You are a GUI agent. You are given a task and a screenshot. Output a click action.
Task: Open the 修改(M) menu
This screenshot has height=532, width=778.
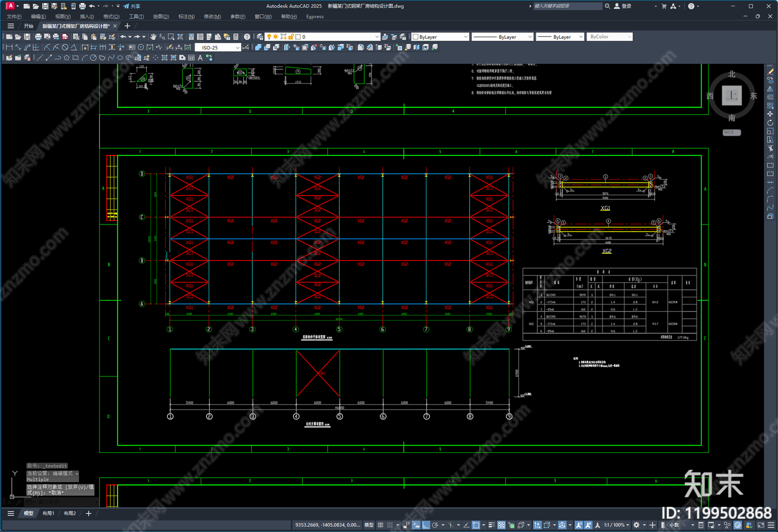(212, 17)
